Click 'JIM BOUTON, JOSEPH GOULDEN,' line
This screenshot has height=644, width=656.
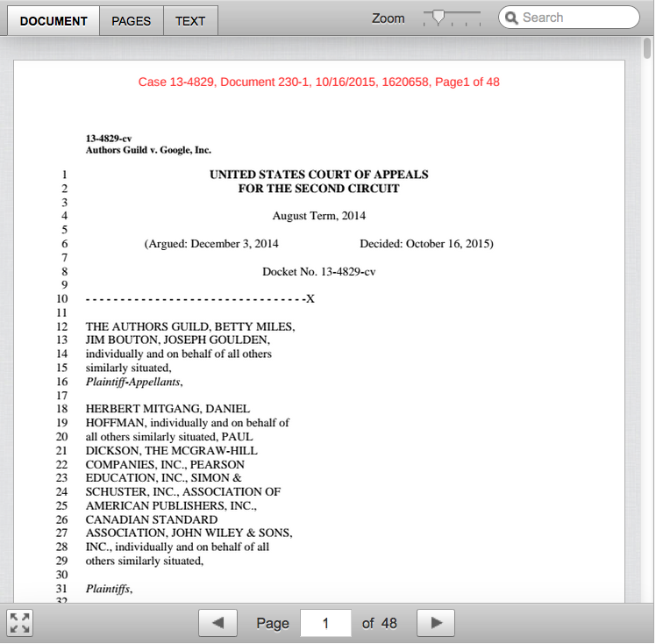click(178, 340)
